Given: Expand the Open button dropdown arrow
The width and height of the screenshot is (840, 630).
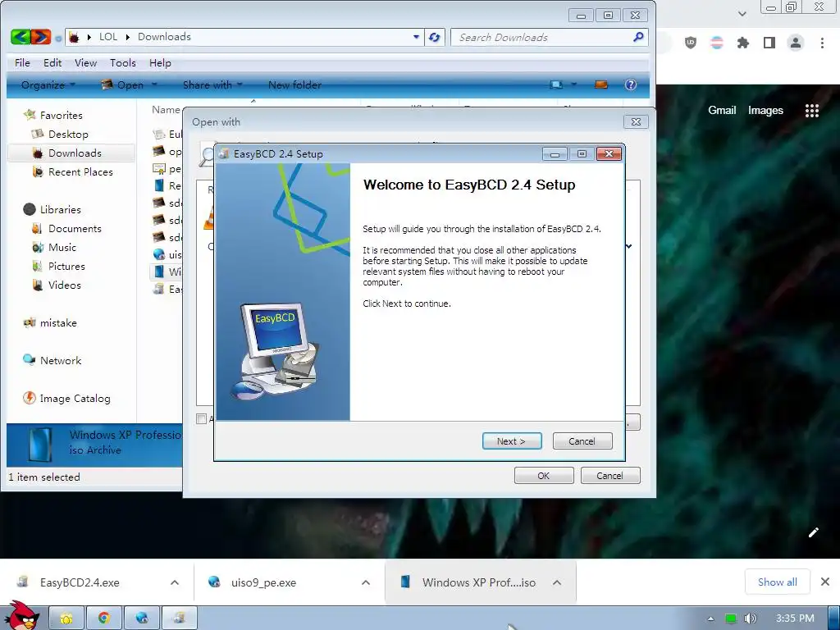Looking at the screenshot, I should pos(154,84).
